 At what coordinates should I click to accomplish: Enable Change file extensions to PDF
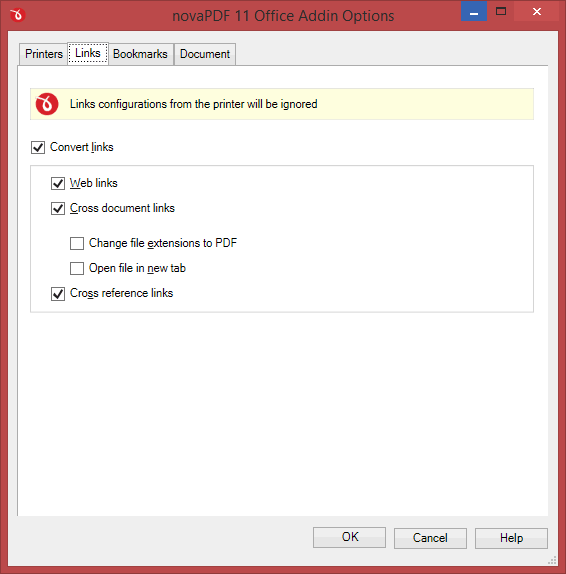(x=77, y=243)
